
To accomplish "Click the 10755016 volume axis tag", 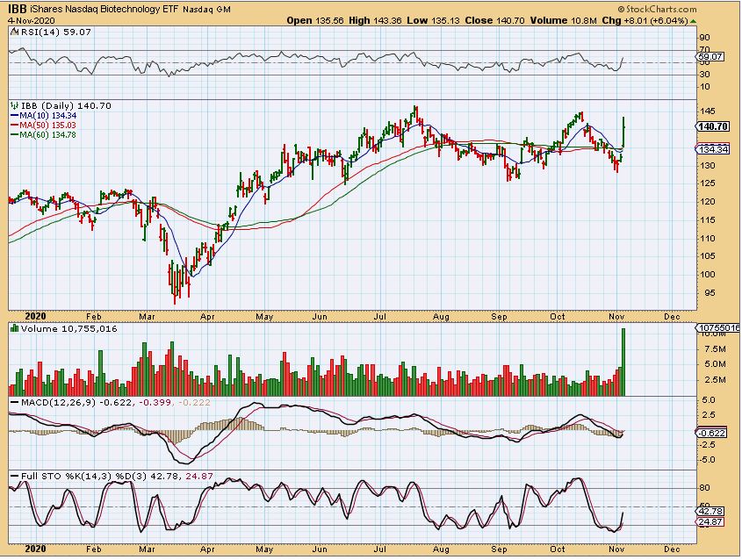I will pos(718,327).
